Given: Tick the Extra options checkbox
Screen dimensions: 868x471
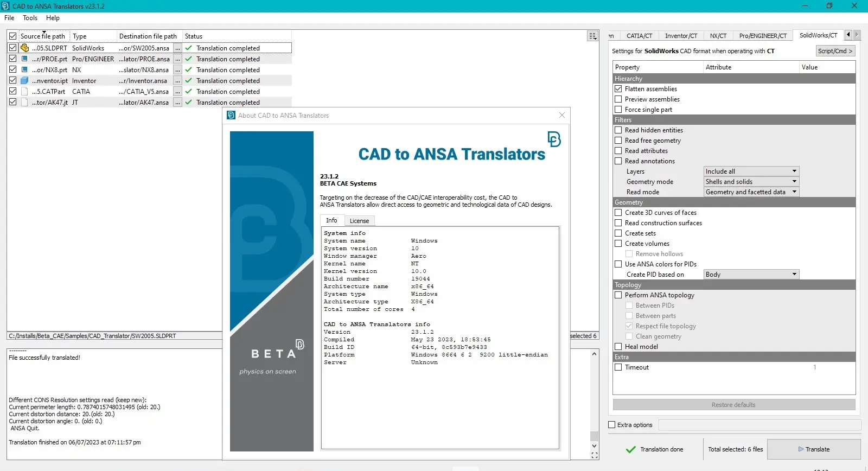Looking at the screenshot, I should [x=612, y=425].
